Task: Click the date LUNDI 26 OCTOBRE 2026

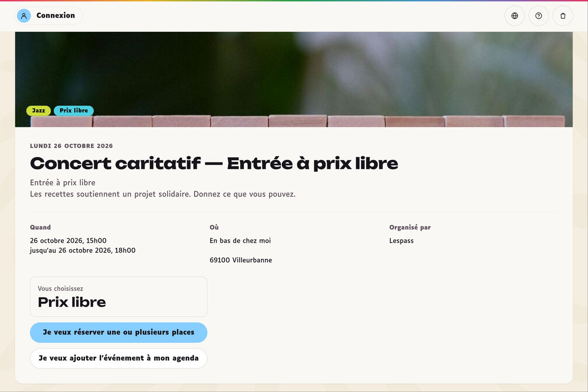Action: 71,146
